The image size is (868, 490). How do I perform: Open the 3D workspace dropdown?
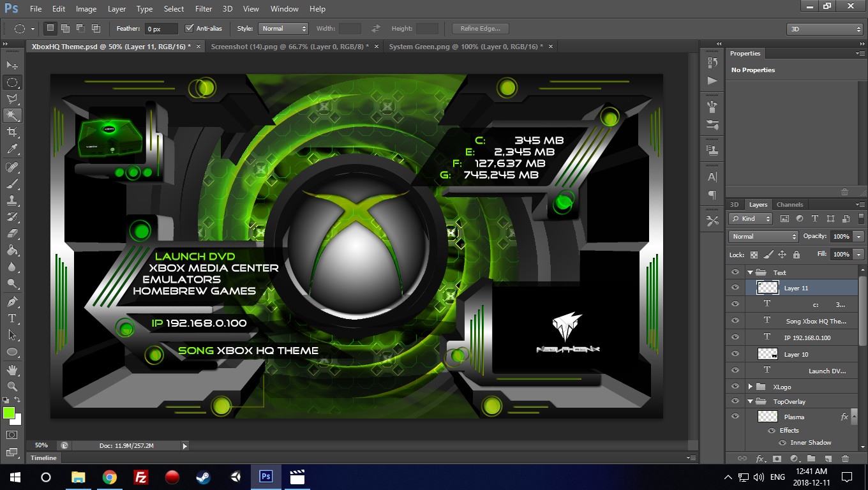point(825,29)
